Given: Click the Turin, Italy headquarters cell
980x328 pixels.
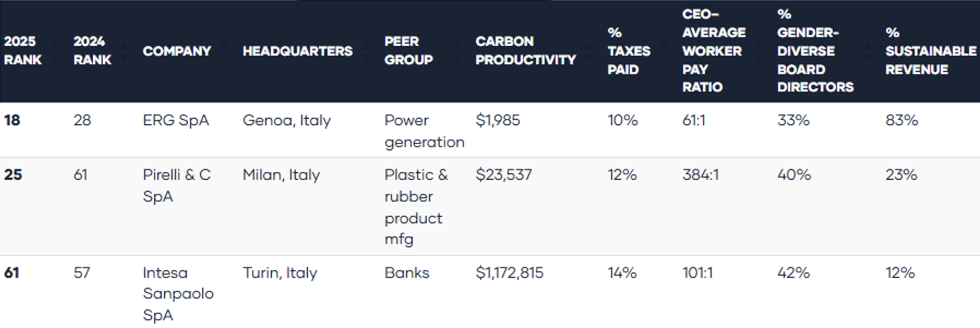Looking at the screenshot, I should [x=279, y=272].
